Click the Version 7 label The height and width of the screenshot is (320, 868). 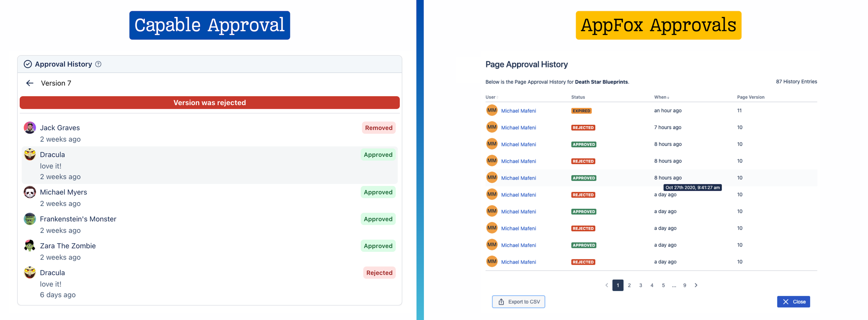click(56, 83)
